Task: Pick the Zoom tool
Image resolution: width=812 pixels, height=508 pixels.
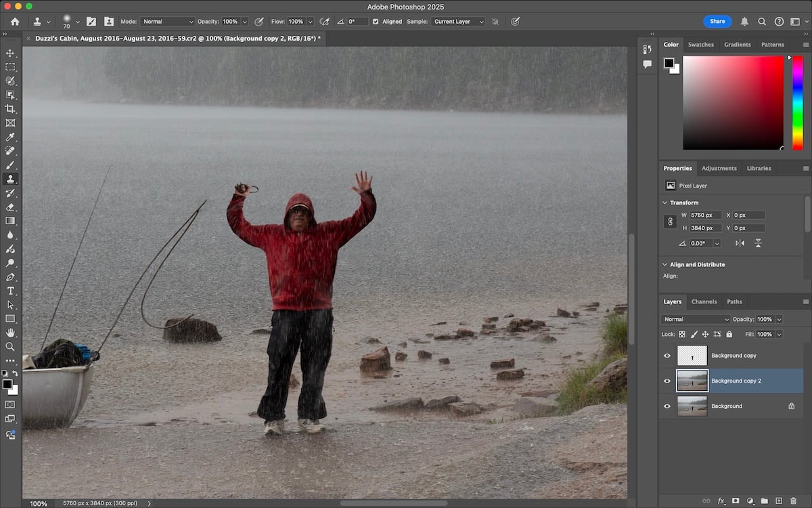Action: [10, 346]
